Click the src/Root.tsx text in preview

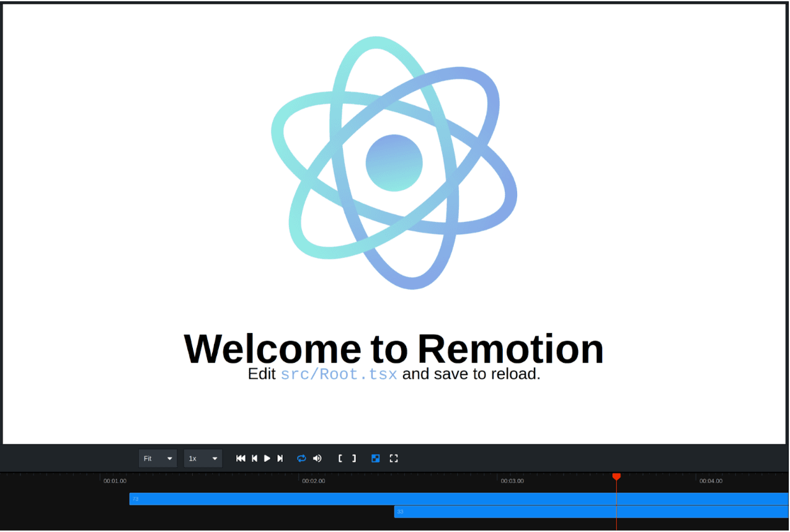coord(339,375)
